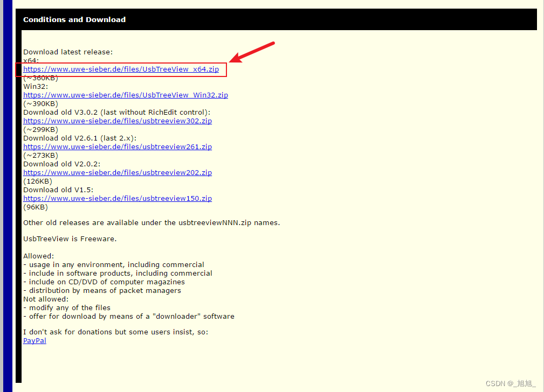Image resolution: width=544 pixels, height=392 pixels.
Task: Click the 'Win32:' label
Action: (36, 86)
